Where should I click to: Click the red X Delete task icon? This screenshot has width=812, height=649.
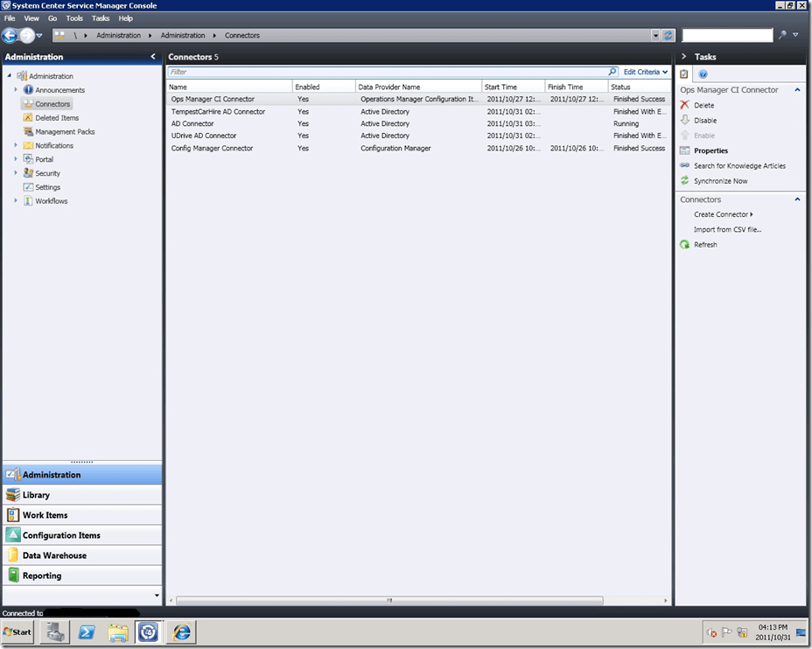(685, 105)
